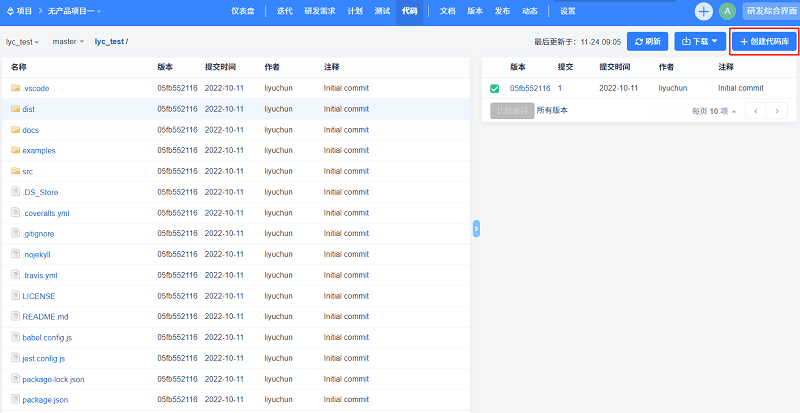Open the user avatar A menu
The image size is (800, 413).
click(727, 11)
